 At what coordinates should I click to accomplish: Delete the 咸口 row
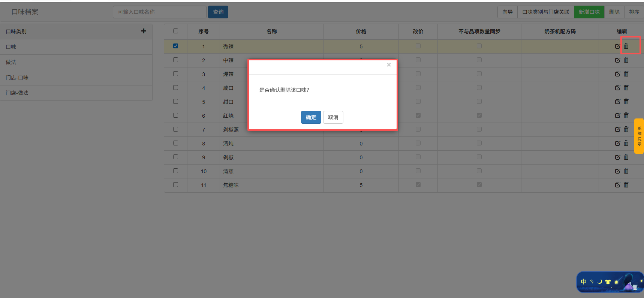[626, 88]
